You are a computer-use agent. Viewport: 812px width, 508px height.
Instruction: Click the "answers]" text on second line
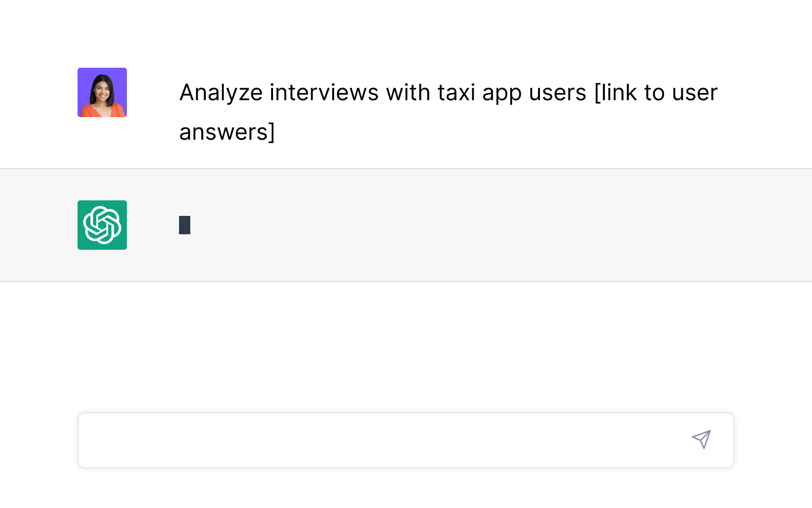[x=227, y=132]
